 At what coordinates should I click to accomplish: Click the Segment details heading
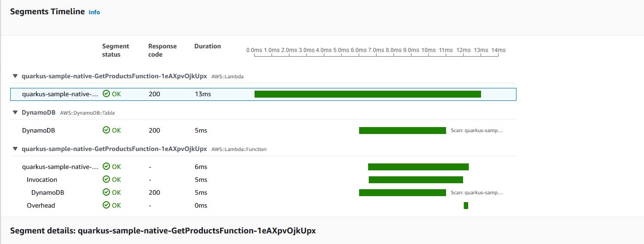click(x=163, y=230)
